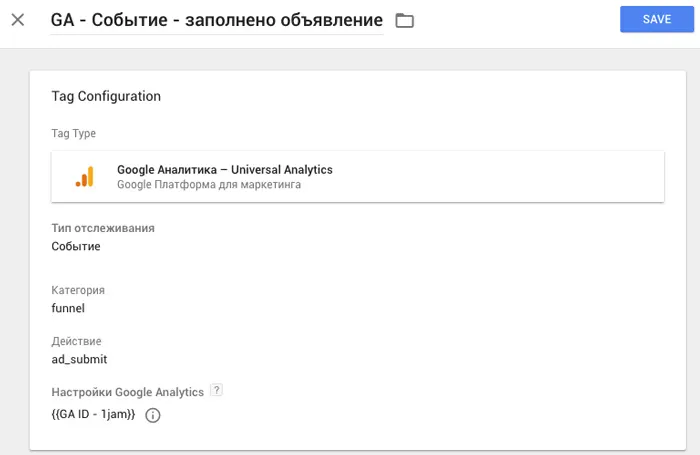Click the 'Тип отслеживания' label

pyautogui.click(x=103, y=228)
